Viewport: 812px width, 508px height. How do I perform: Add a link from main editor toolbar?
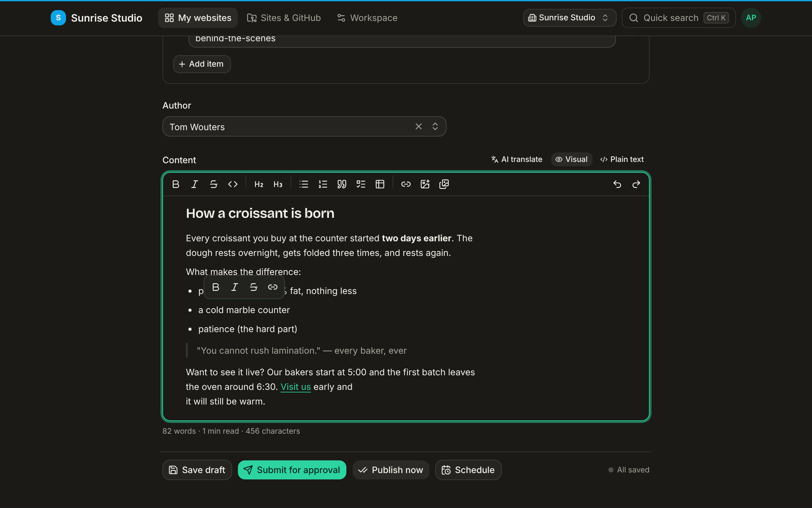[x=406, y=184]
